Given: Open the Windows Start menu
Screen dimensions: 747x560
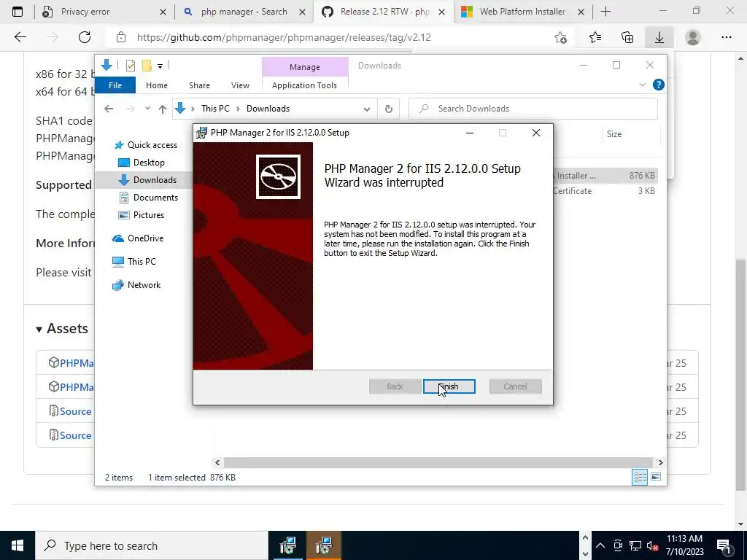Looking at the screenshot, I should point(18,545).
